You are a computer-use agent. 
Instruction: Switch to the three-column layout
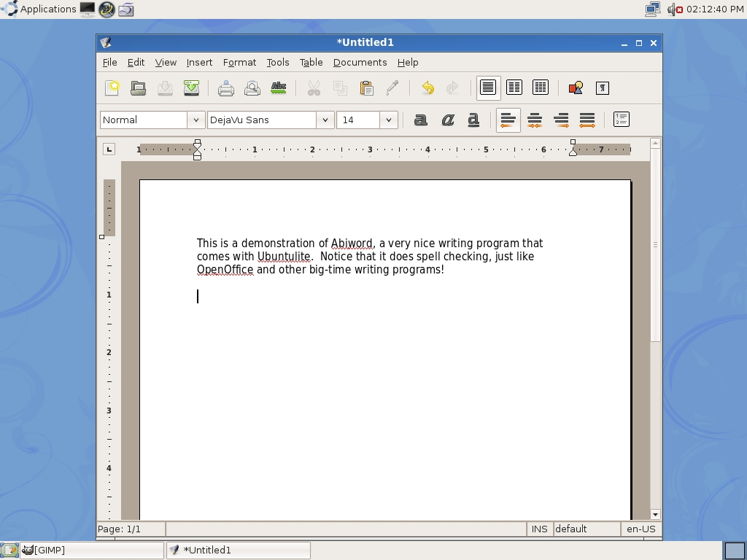point(541,87)
